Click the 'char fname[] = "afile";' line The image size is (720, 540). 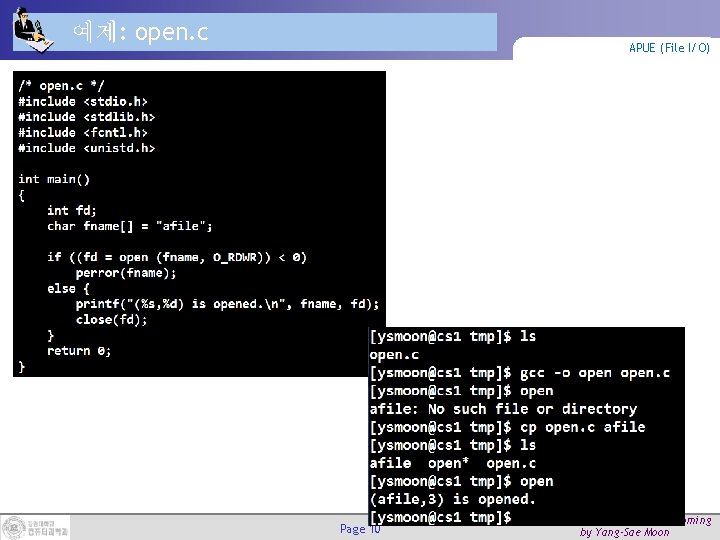click(x=129, y=226)
